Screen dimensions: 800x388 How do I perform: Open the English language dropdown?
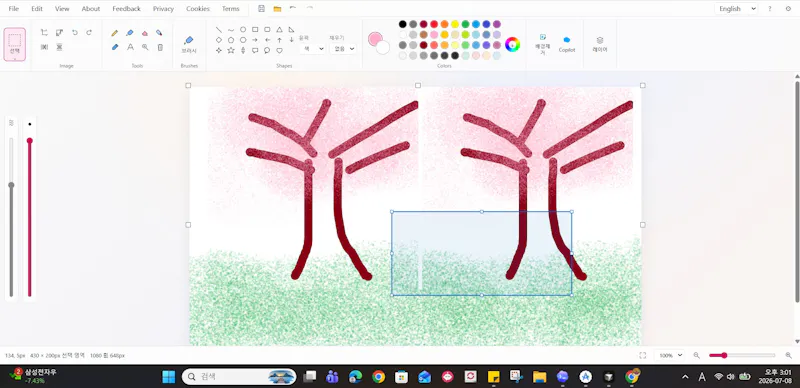736,9
